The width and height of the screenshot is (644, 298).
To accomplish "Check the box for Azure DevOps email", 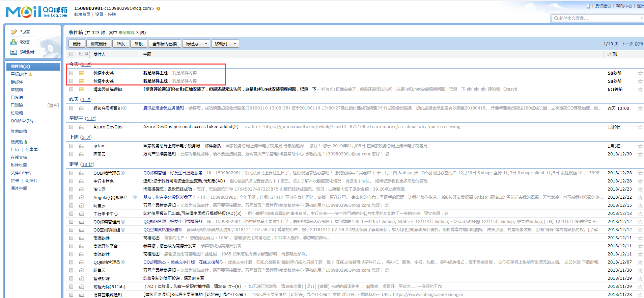I will click(x=71, y=127).
